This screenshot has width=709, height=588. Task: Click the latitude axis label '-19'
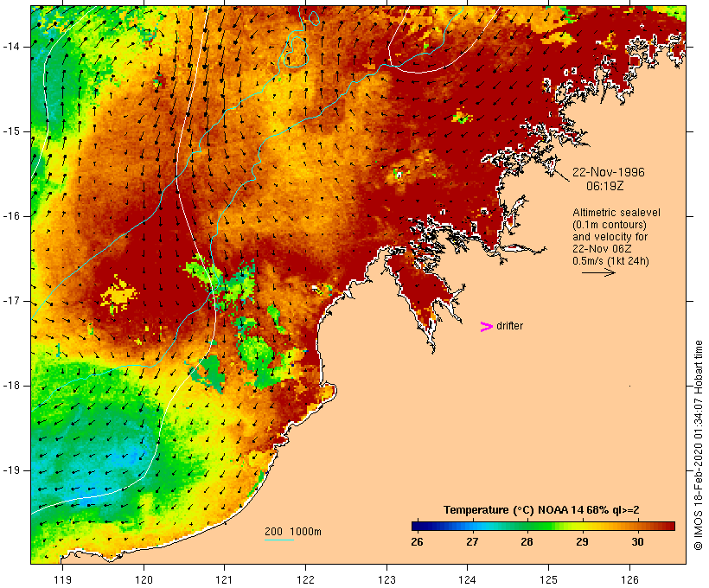(x=10, y=470)
